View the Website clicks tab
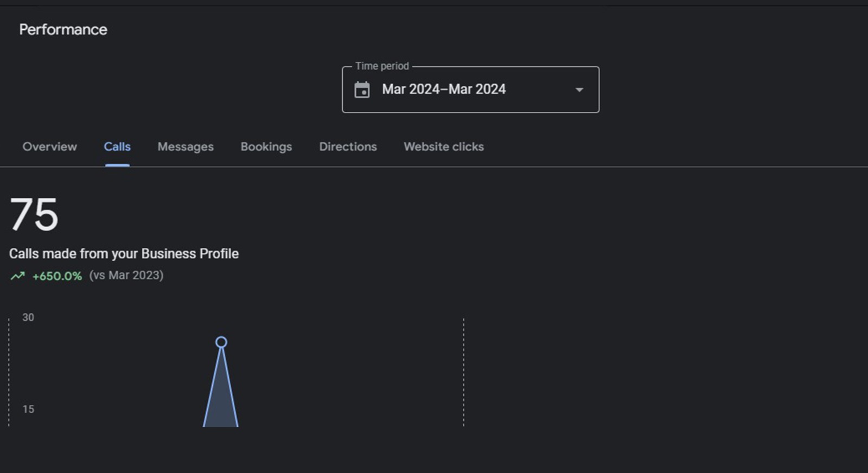The image size is (868, 473). 444,147
